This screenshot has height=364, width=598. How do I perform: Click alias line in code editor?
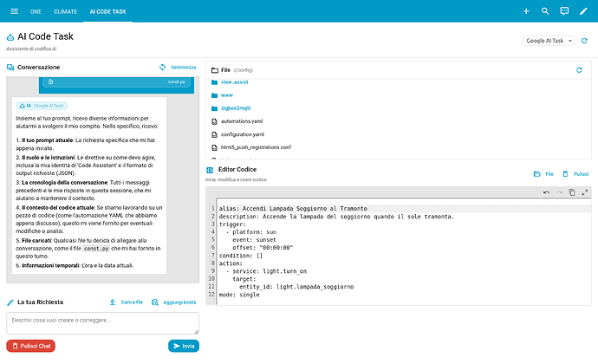point(293,209)
